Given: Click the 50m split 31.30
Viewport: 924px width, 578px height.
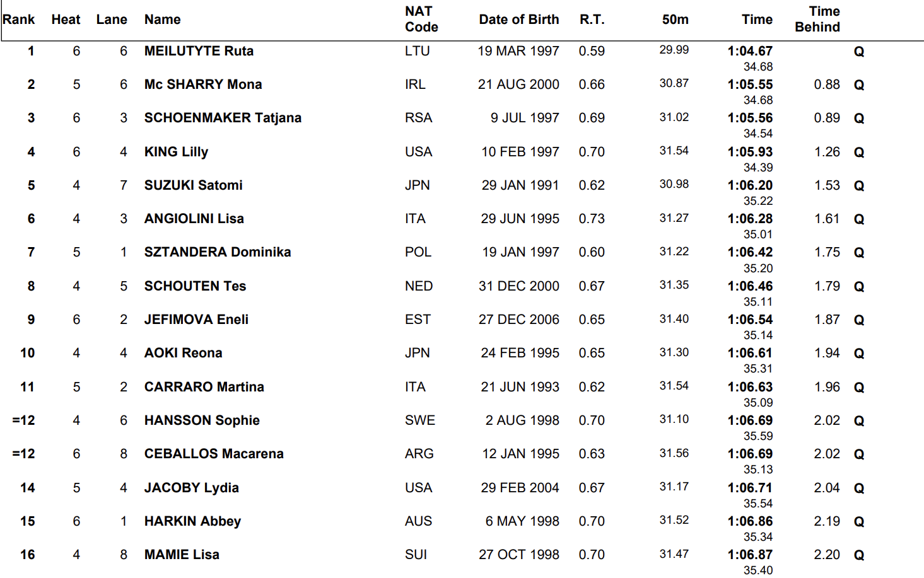Looking at the screenshot, I should 674,352.
